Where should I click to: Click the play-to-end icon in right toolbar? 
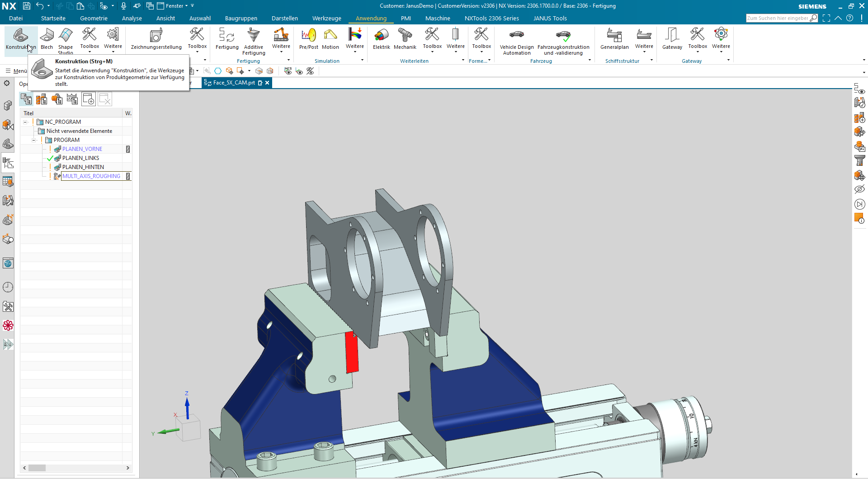tap(859, 204)
